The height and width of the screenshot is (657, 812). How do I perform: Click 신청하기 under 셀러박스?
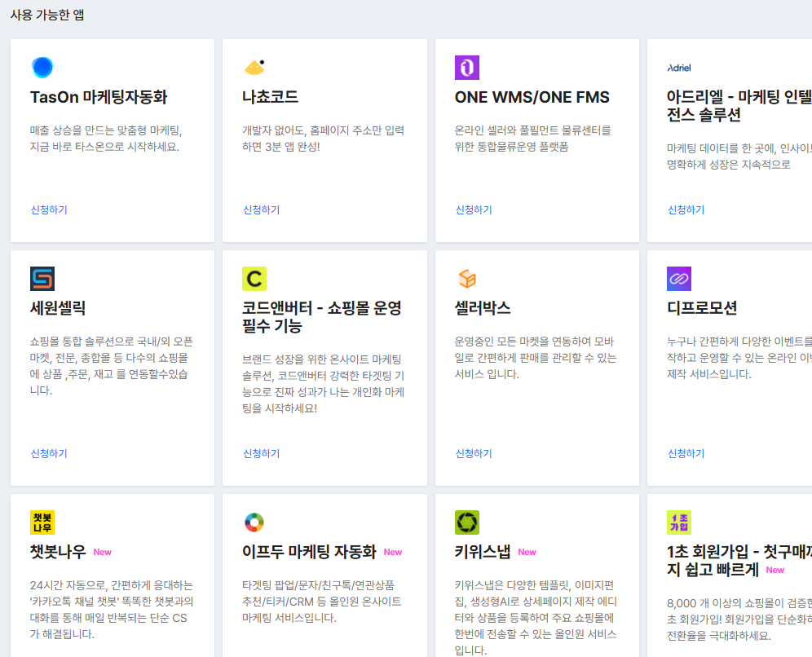474,453
